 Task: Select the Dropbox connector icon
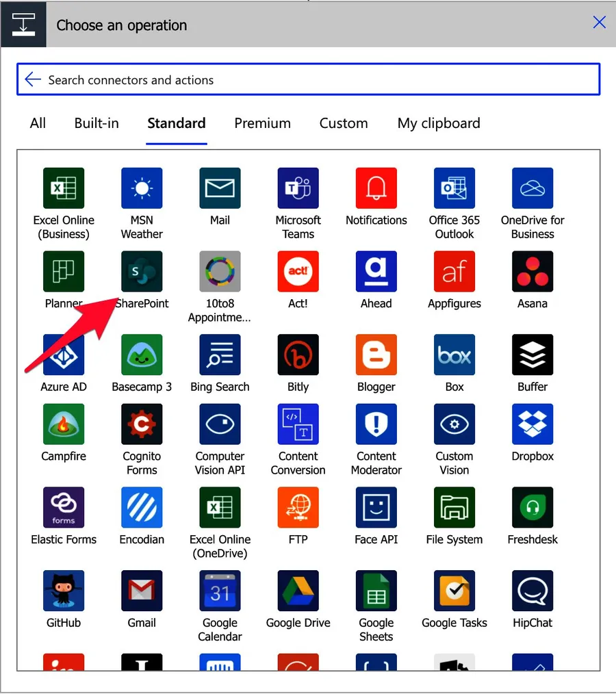tap(532, 424)
